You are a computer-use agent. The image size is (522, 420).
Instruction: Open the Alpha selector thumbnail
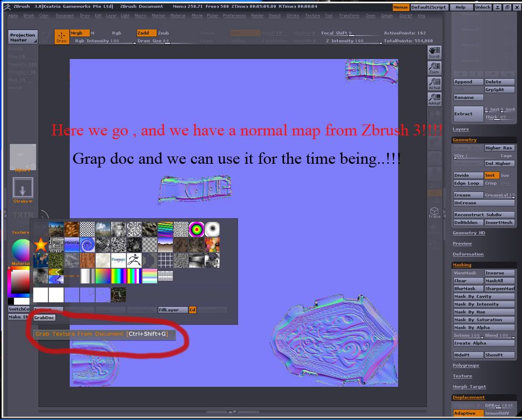coord(23,156)
